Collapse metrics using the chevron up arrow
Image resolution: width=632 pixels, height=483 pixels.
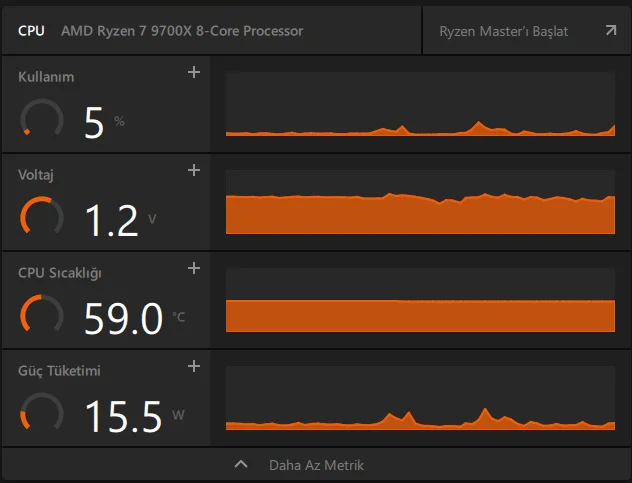click(x=240, y=464)
